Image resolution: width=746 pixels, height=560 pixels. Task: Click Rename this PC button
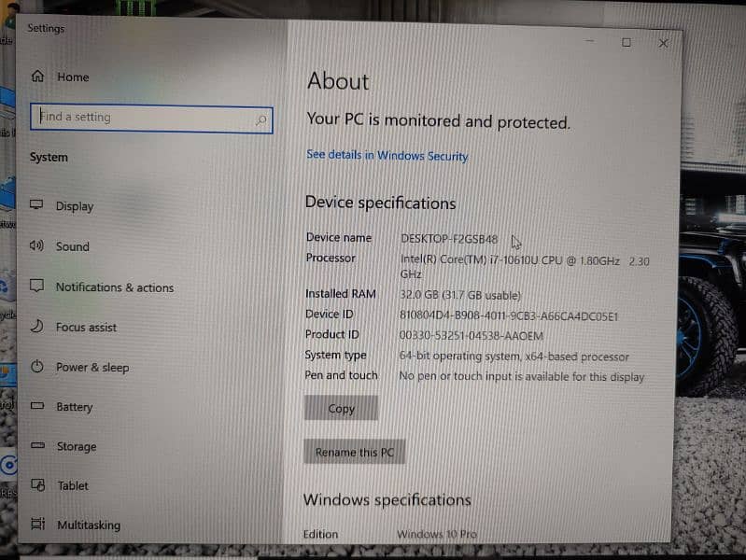tap(355, 452)
